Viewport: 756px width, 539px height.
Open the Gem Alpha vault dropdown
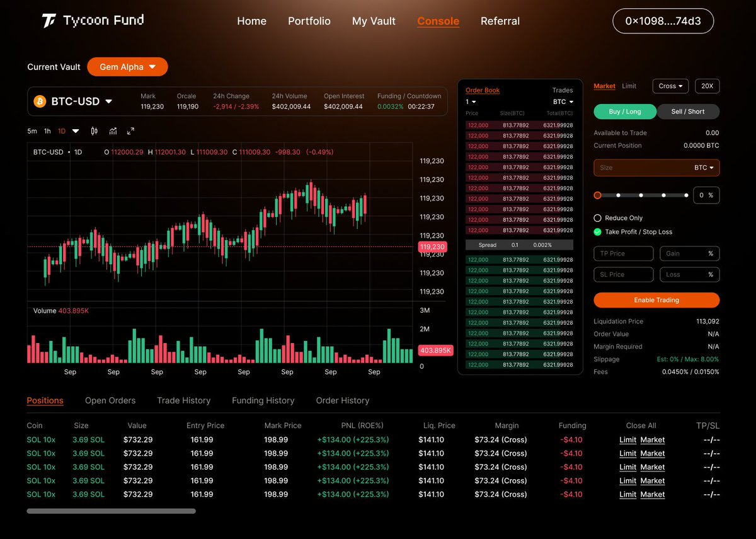point(127,67)
